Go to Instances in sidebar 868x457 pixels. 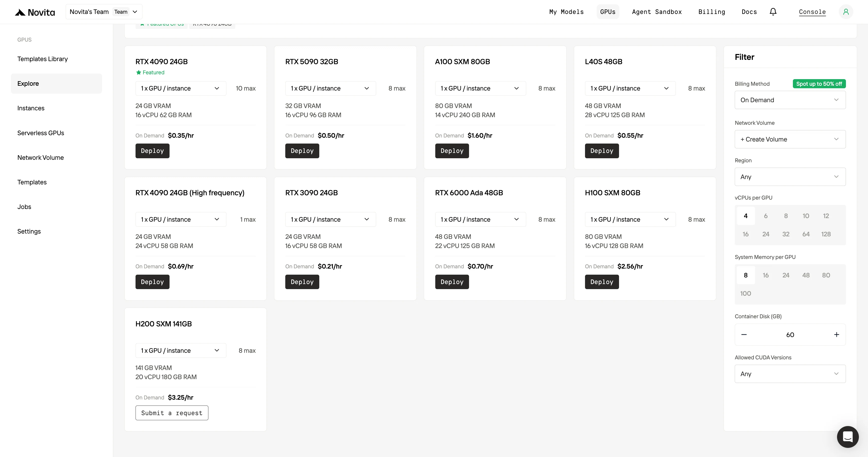click(56, 108)
